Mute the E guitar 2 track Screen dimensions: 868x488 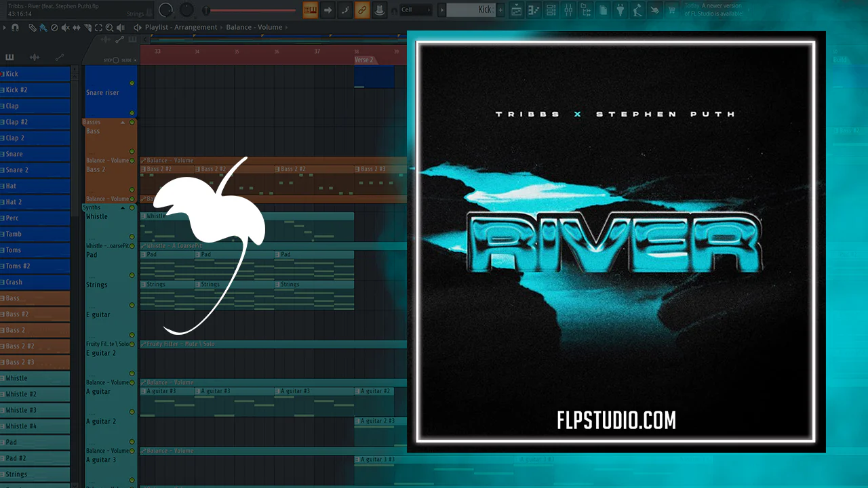point(132,373)
